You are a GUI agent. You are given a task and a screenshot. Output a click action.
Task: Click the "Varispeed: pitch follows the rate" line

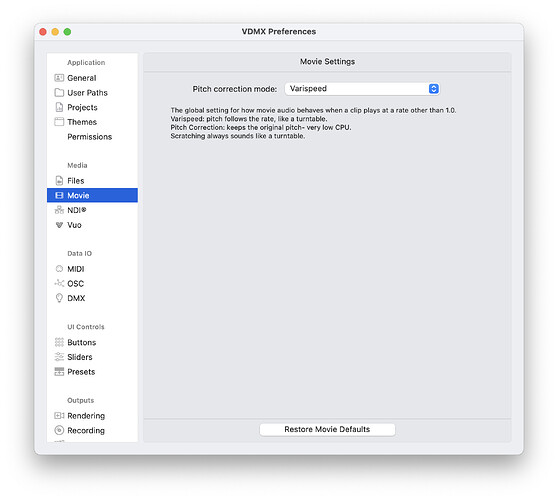[x=248, y=119]
